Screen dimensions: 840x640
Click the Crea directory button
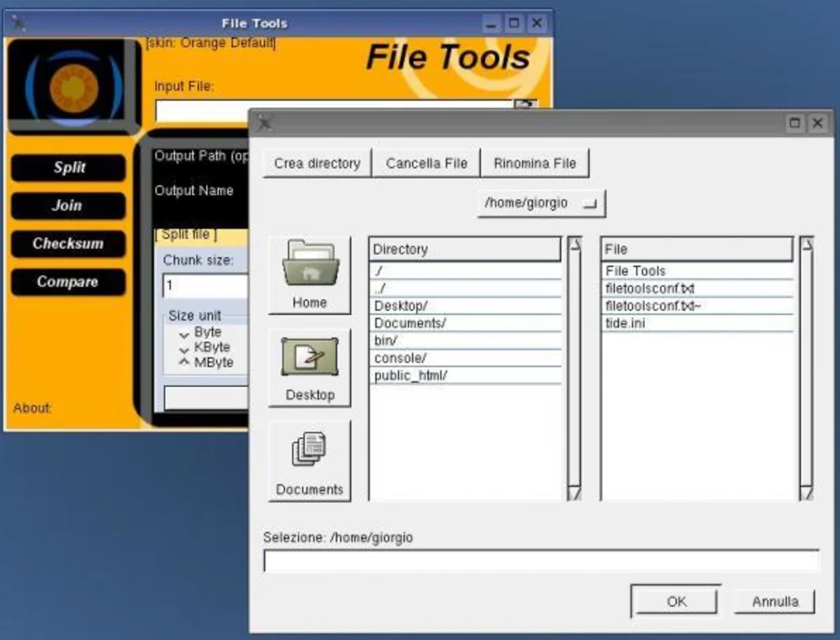(317, 163)
